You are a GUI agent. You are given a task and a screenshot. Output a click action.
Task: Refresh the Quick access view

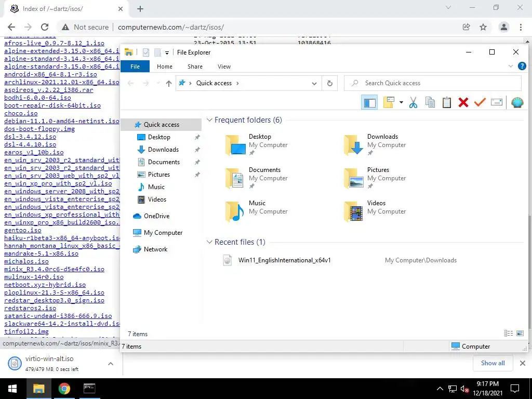[329, 83]
